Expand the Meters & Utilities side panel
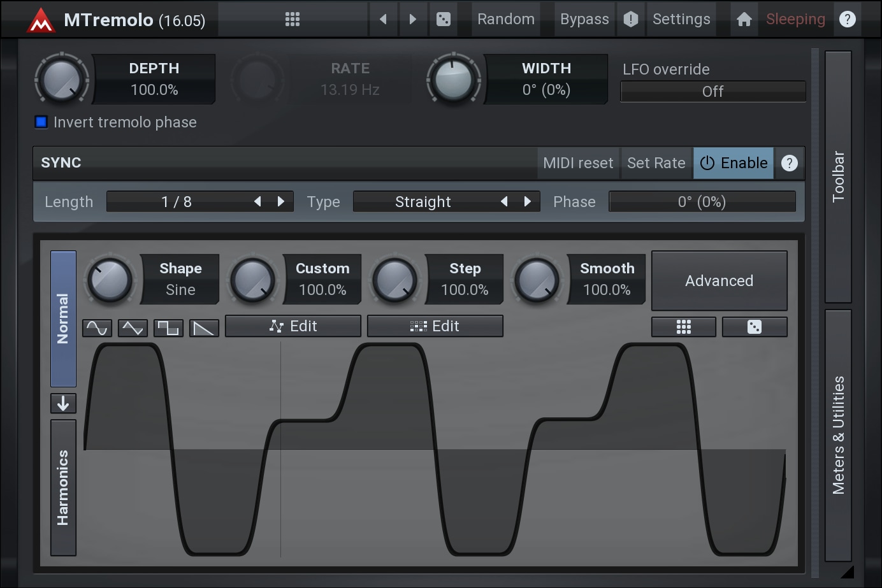The height and width of the screenshot is (588, 882). pos(838,435)
